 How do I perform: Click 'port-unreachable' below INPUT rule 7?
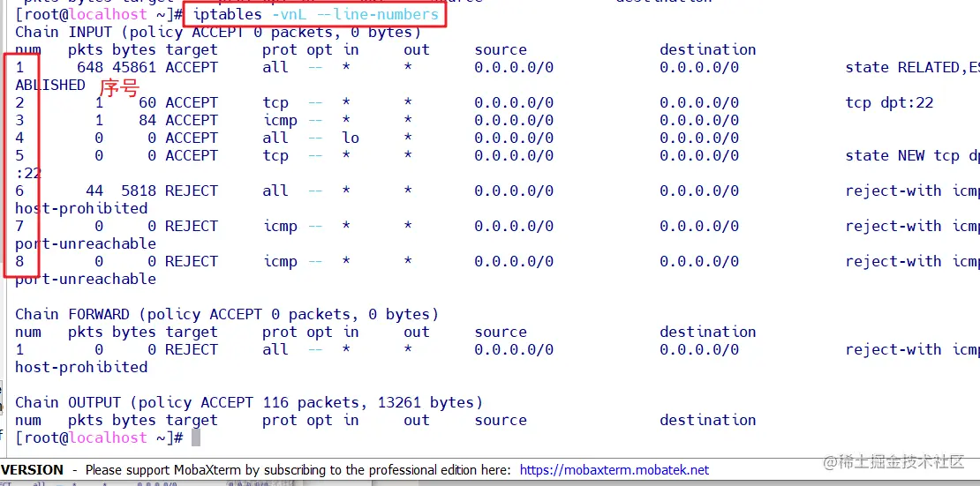[86, 243]
